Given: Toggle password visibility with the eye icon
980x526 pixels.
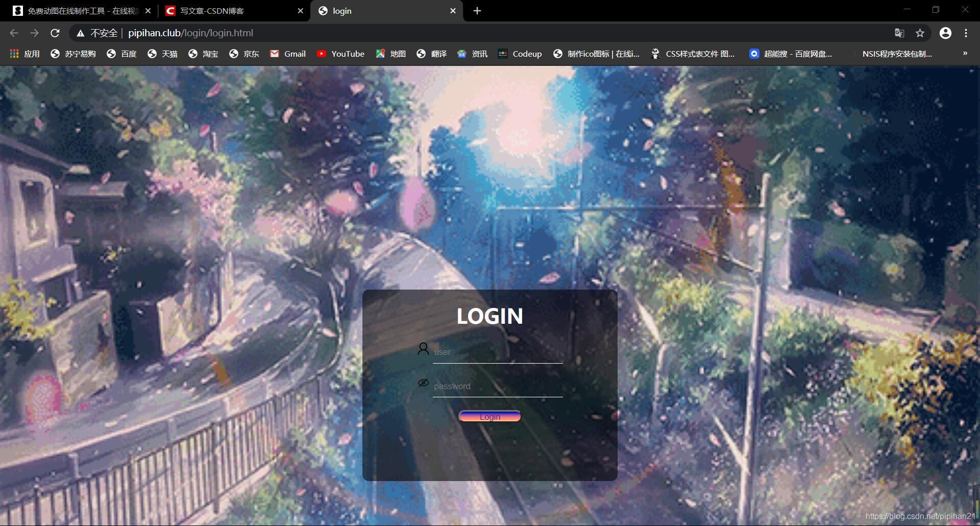Looking at the screenshot, I should coord(423,382).
